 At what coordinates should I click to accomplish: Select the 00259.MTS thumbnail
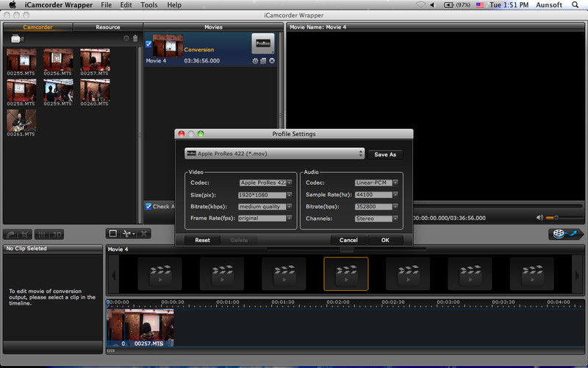tap(58, 90)
